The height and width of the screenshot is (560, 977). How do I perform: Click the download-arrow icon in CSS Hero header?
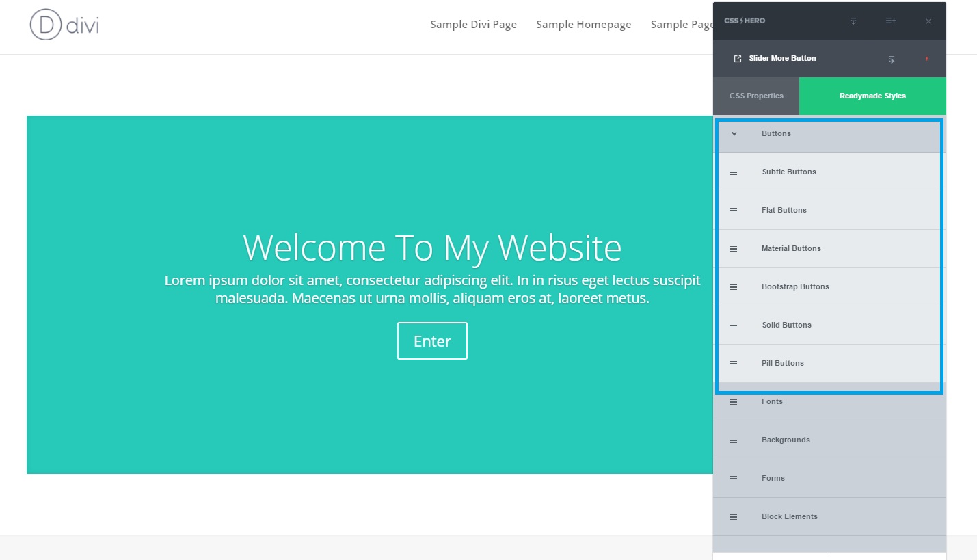coord(853,21)
